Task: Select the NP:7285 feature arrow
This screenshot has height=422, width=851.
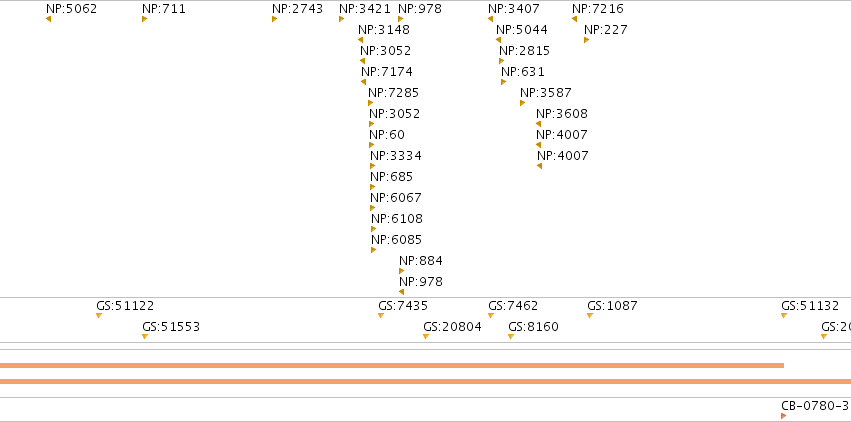Action: [370, 103]
